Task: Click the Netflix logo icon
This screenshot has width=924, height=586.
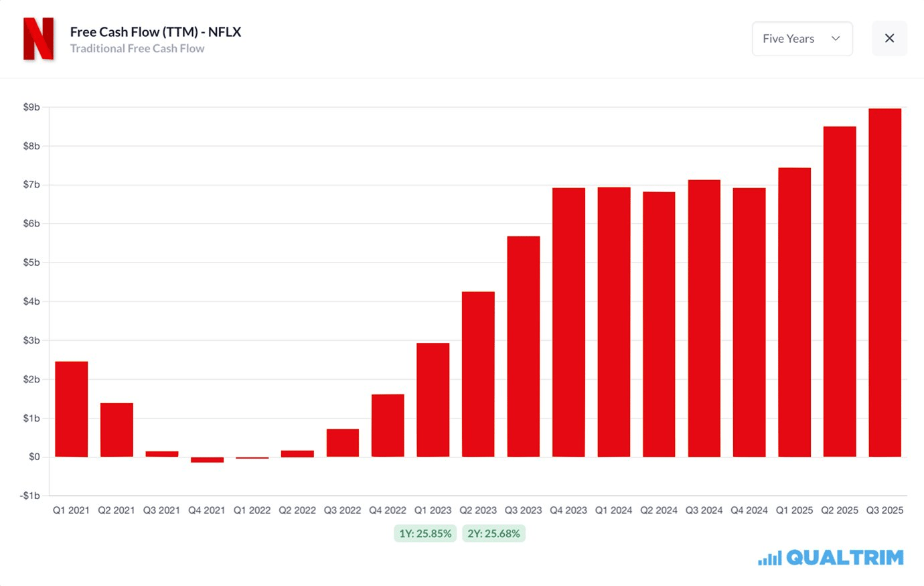Action: (39, 39)
